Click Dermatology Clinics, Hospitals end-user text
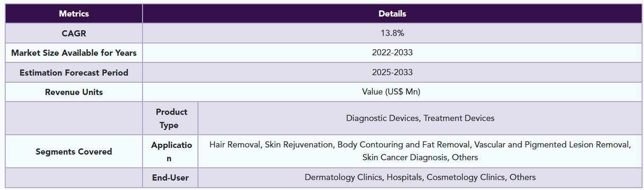644x190 pixels. point(420,178)
